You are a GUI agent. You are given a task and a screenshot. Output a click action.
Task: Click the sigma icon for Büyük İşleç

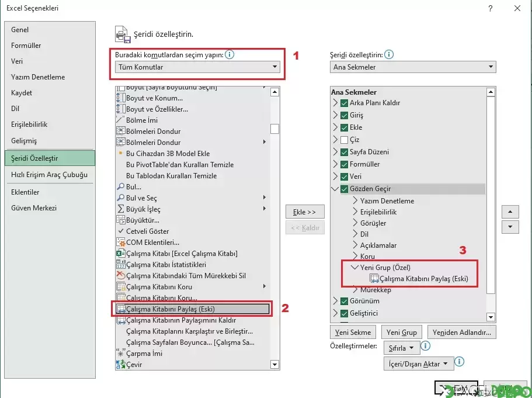point(120,209)
